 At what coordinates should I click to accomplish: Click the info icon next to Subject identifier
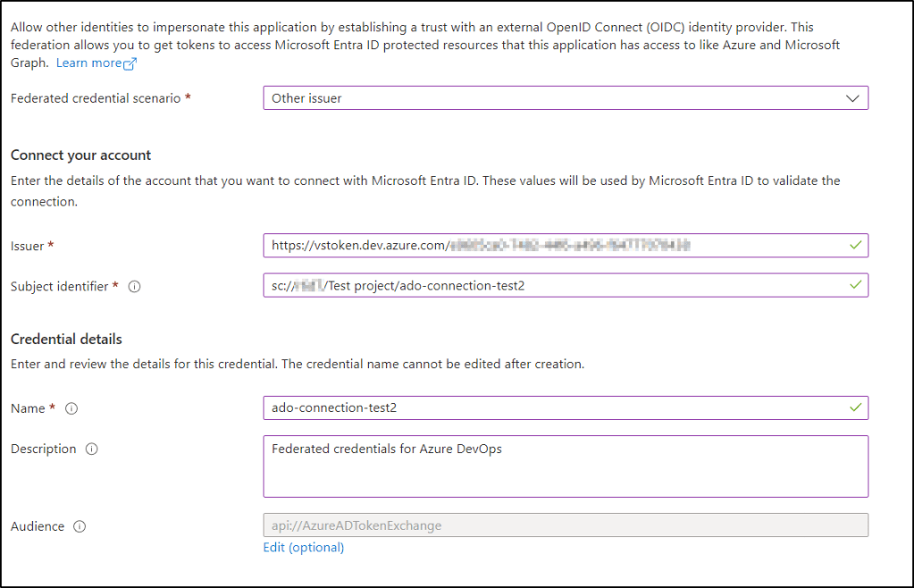(x=135, y=287)
